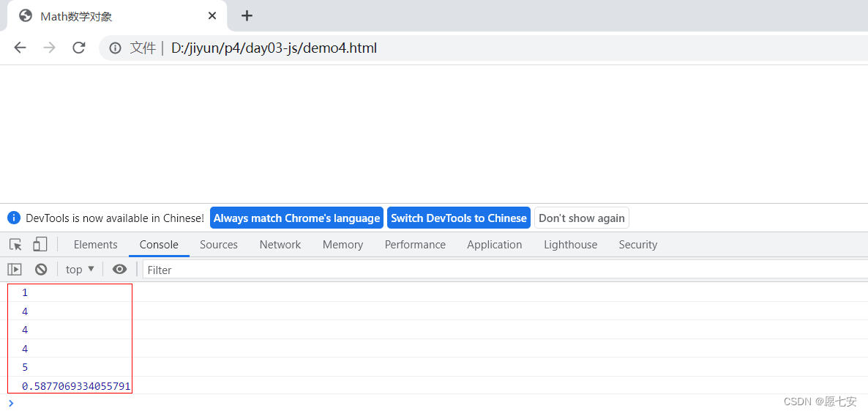Viewport: 868px width, 414px height.
Task: Select the Math数学对象 browser tab
Action: pyautogui.click(x=116, y=16)
